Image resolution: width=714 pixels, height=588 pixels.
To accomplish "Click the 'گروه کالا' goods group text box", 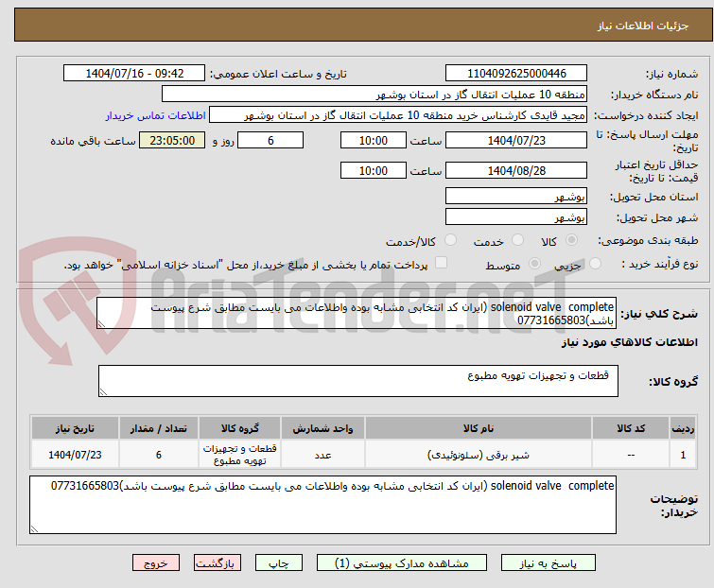I will (357, 381).
